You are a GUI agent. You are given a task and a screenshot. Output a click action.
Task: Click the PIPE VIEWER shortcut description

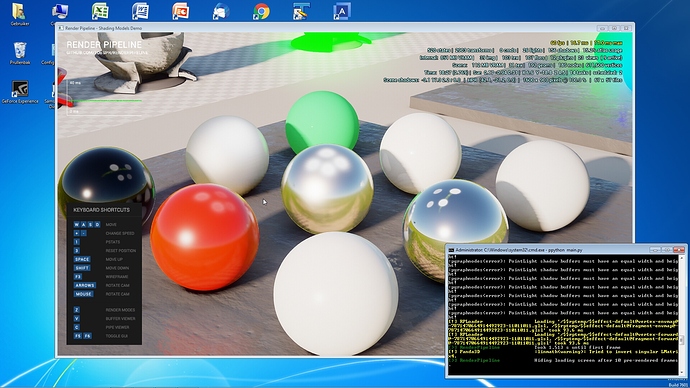point(117,327)
